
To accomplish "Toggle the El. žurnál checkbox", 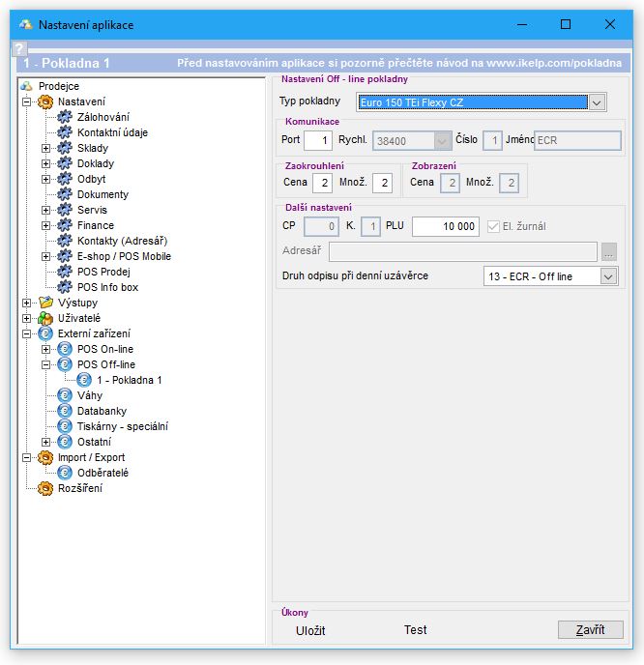I will click(x=494, y=226).
